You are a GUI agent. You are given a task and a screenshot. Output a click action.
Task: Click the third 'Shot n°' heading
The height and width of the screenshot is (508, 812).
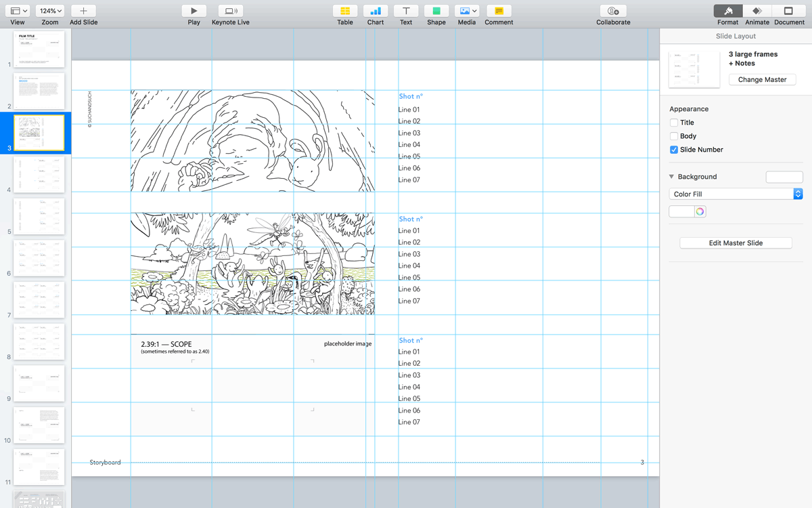click(411, 340)
